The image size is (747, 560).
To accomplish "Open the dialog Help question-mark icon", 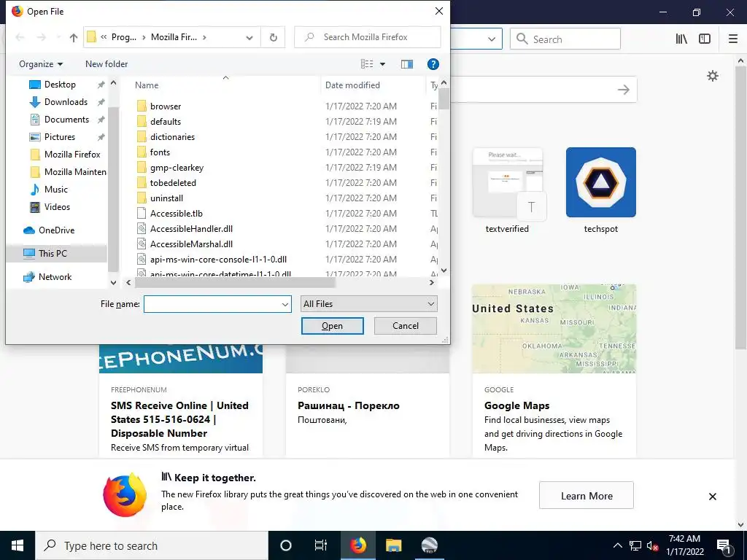I will coord(433,64).
